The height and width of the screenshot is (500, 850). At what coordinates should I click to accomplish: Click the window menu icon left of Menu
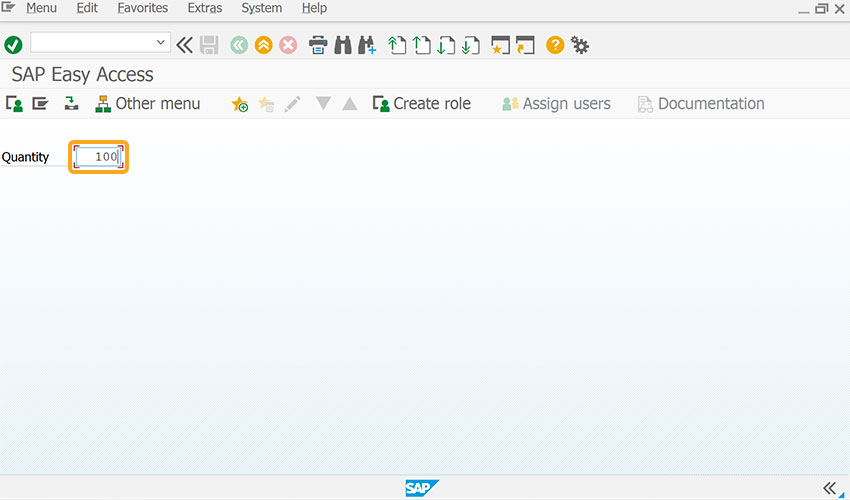click(x=8, y=7)
